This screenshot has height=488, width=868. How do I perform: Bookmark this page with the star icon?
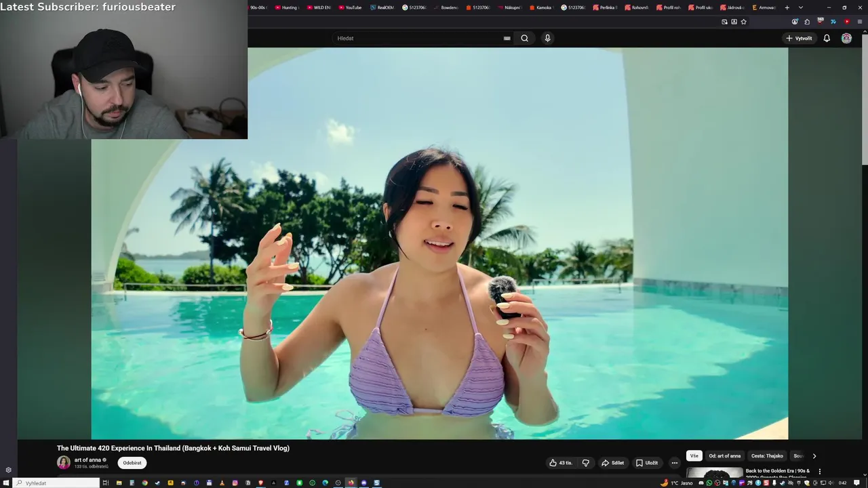(x=743, y=22)
